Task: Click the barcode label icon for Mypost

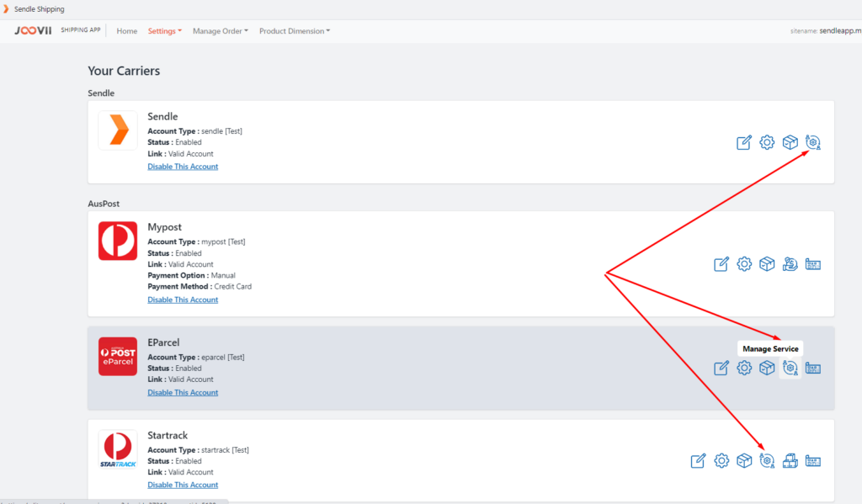Action: (813, 264)
